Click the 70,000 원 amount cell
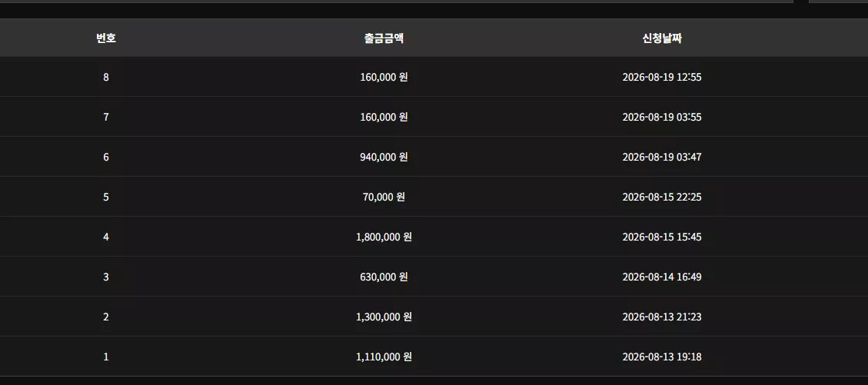 384,197
